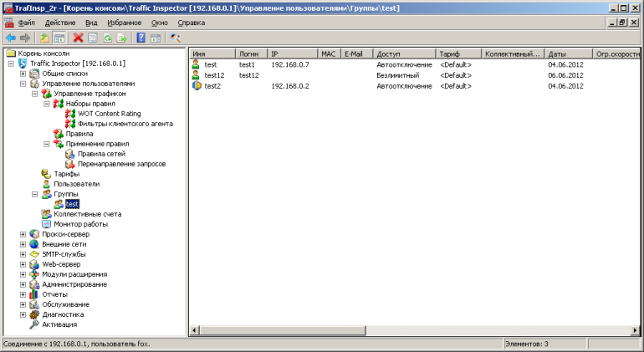Open the Справка menu

pyautogui.click(x=191, y=23)
